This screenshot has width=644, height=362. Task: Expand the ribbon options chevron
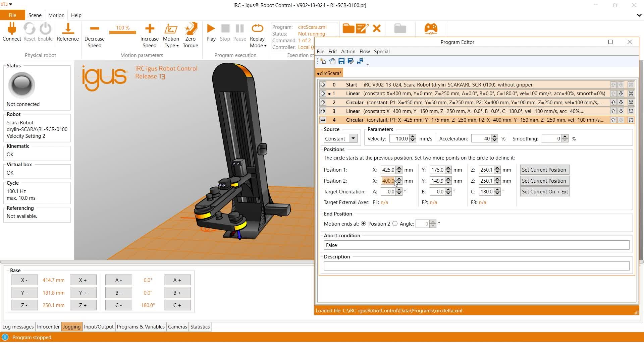click(639, 15)
